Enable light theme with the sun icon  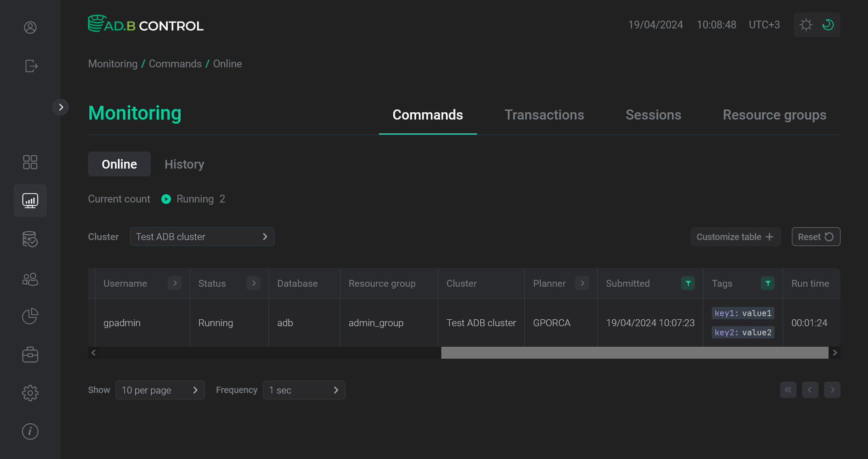pos(806,24)
